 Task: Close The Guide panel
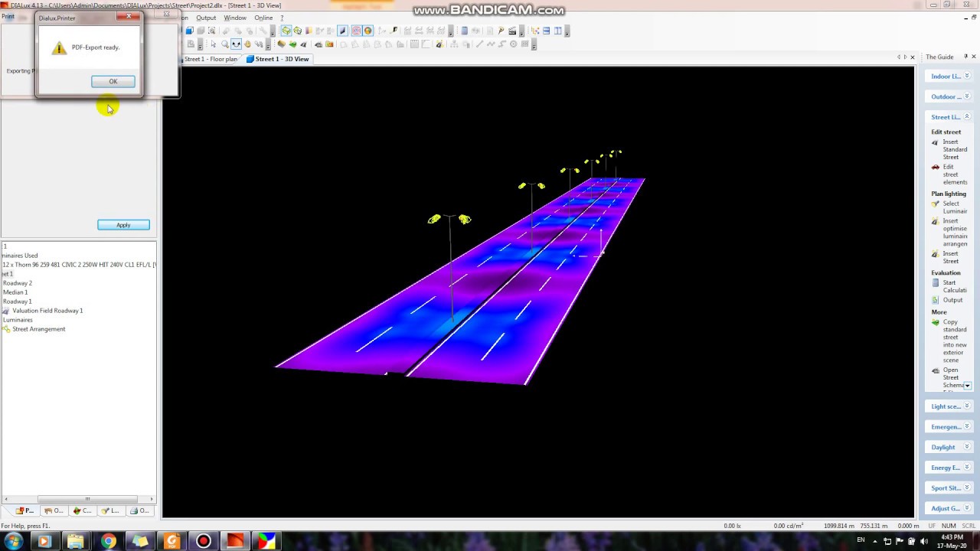pos(974,57)
